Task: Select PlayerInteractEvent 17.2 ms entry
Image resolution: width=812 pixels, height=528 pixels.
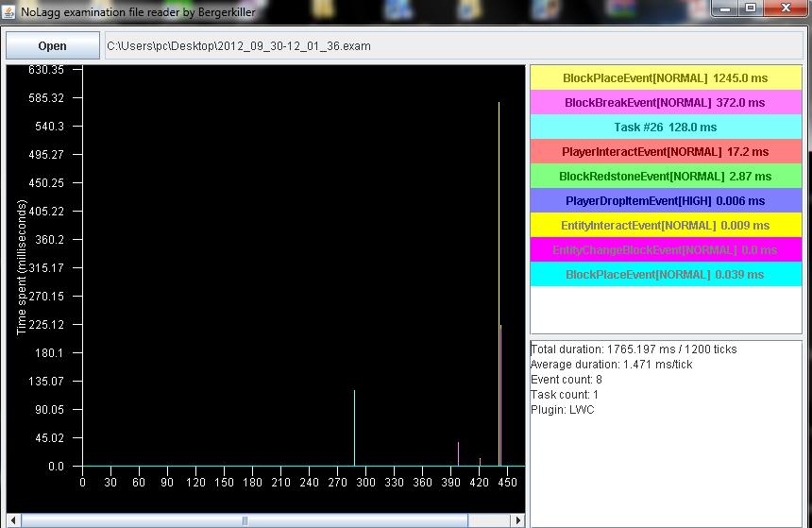Action: (x=666, y=152)
